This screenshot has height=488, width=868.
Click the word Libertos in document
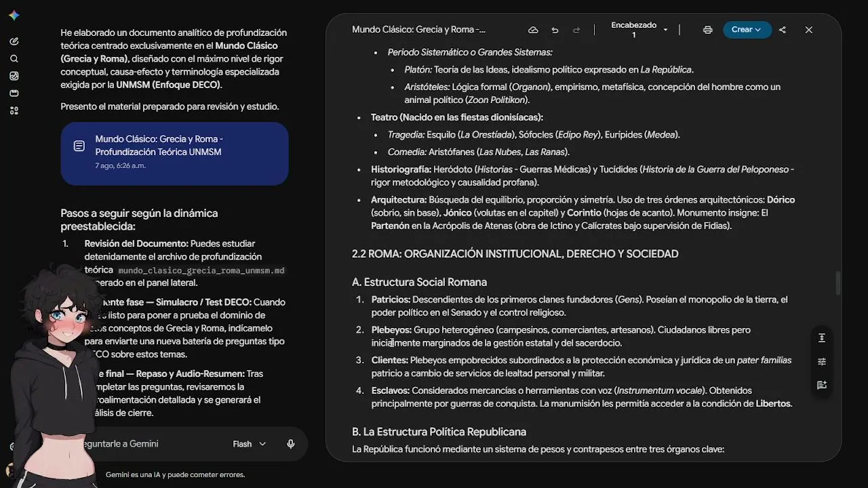click(773, 404)
